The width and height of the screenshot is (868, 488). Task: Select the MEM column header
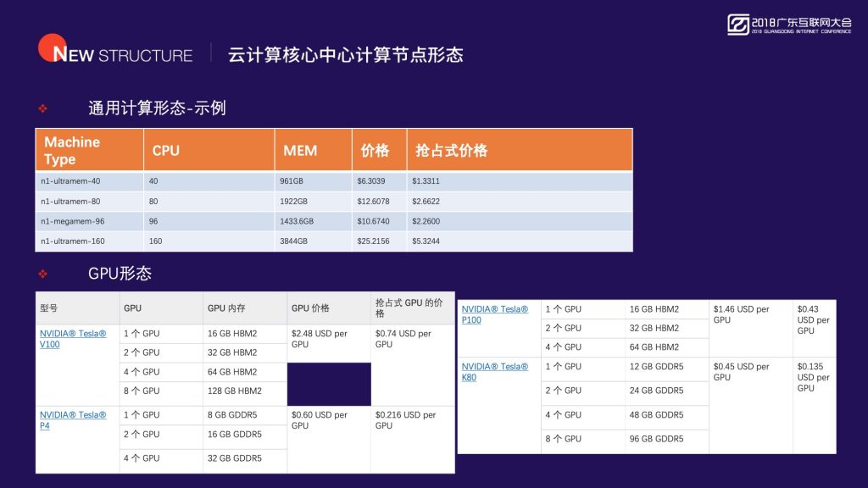click(314, 150)
